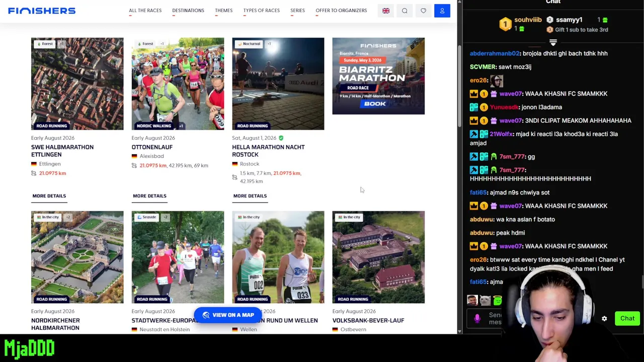Open the search magnifier icon
644x362 pixels.
click(x=405, y=11)
